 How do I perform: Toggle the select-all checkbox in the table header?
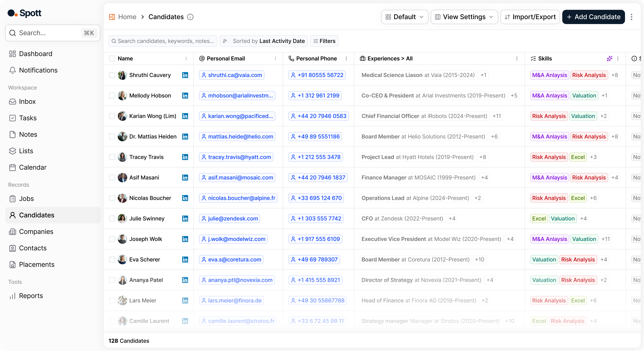[x=112, y=58]
